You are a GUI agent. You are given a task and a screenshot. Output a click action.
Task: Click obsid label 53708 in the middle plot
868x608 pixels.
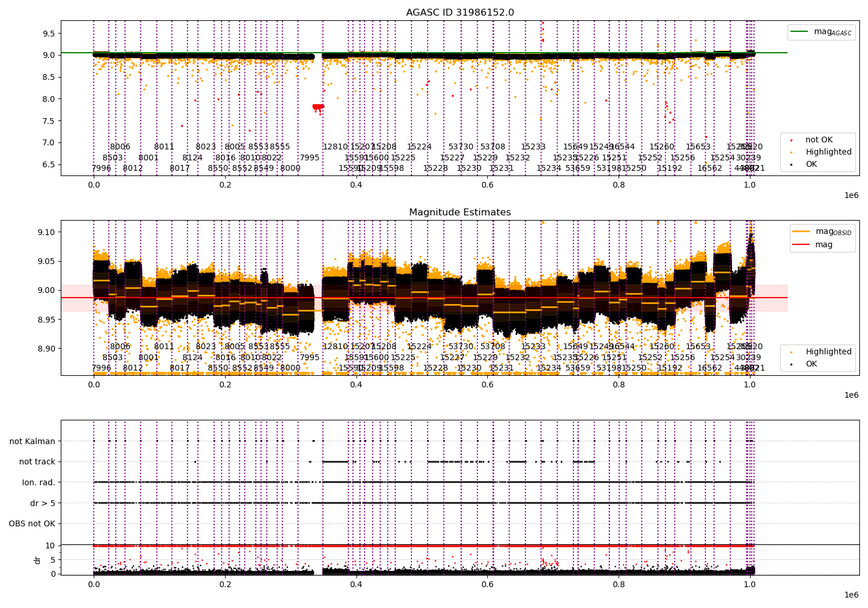493,347
